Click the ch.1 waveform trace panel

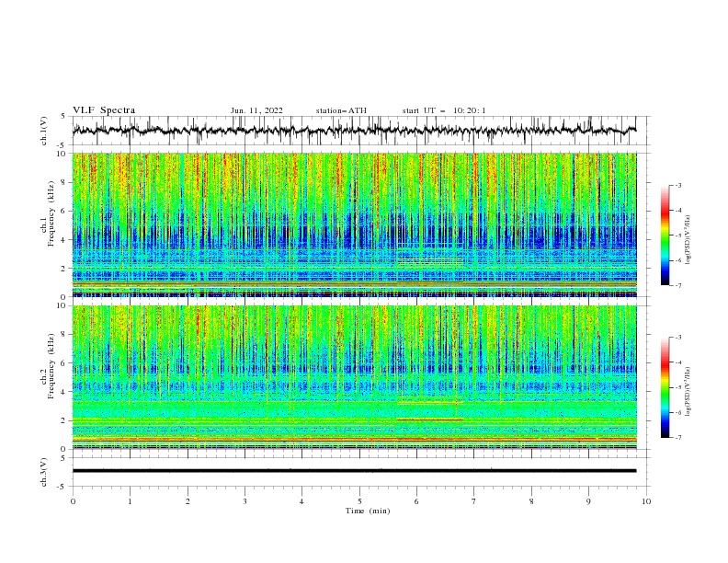click(359, 131)
